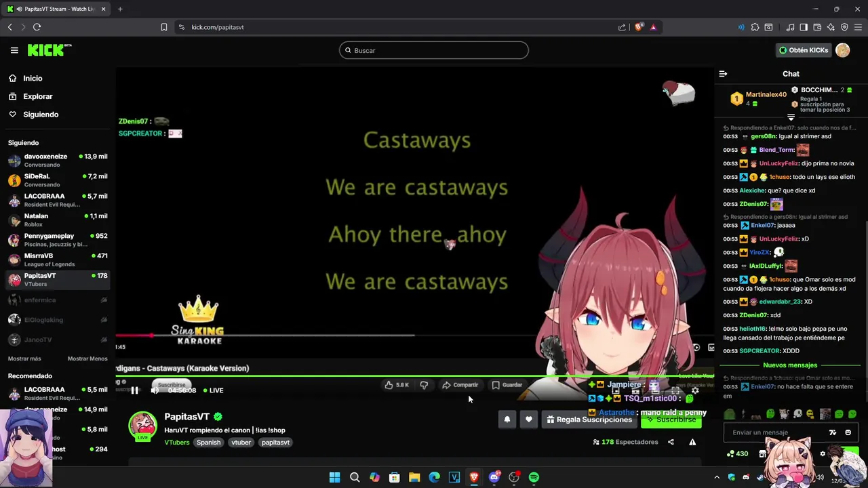Viewport: 868px width, 488px height.
Task: Open Brave Rewards triangle icon
Action: pyautogui.click(x=653, y=27)
